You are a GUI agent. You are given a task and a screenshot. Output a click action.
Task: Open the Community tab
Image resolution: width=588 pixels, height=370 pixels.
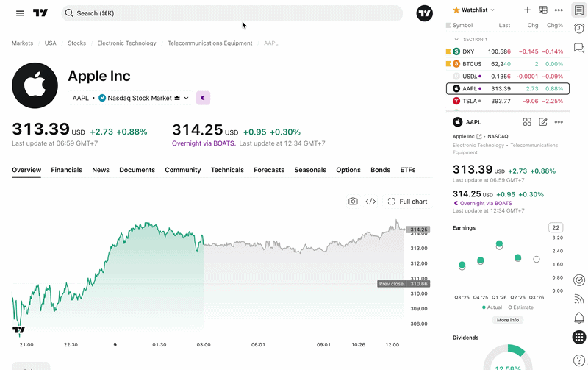[182, 170]
